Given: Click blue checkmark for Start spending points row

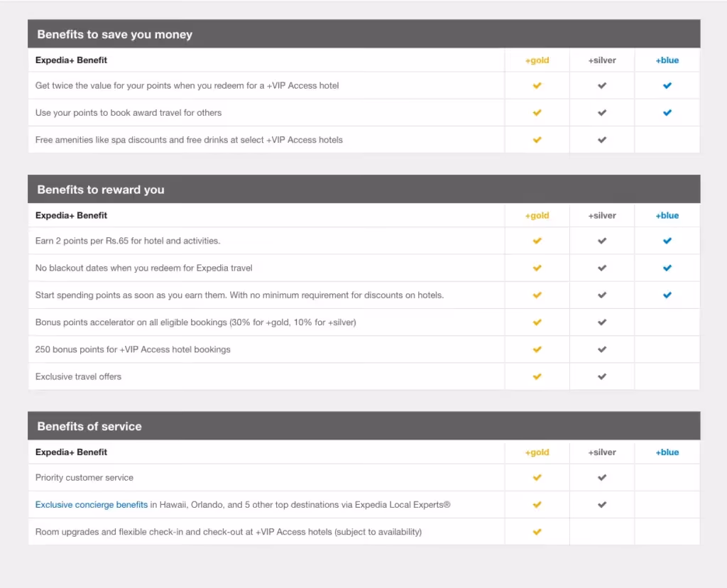Looking at the screenshot, I should click(x=667, y=295).
